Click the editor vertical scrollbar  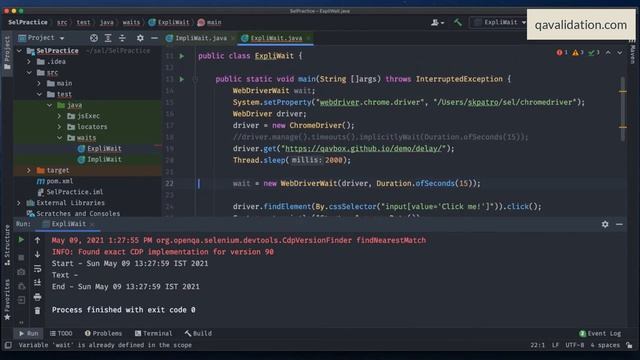(622, 109)
